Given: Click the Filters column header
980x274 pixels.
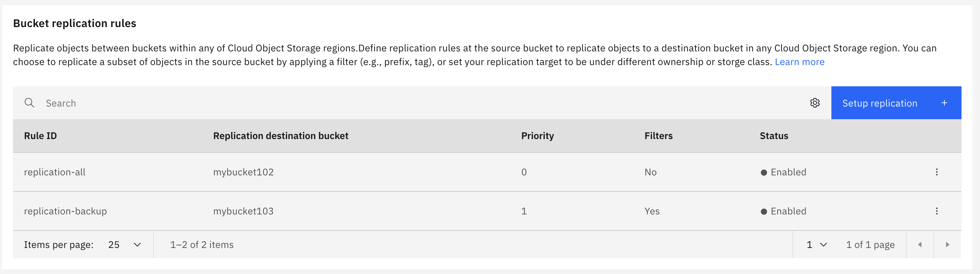Looking at the screenshot, I should (658, 136).
